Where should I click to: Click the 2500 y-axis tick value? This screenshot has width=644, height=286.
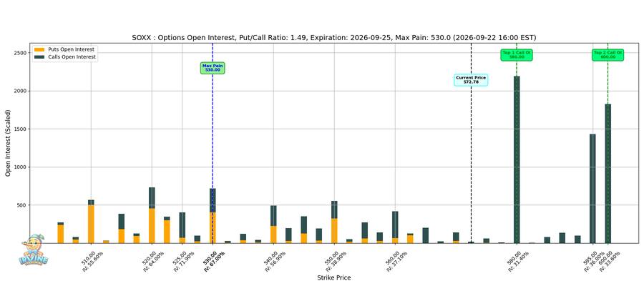[x=20, y=53]
